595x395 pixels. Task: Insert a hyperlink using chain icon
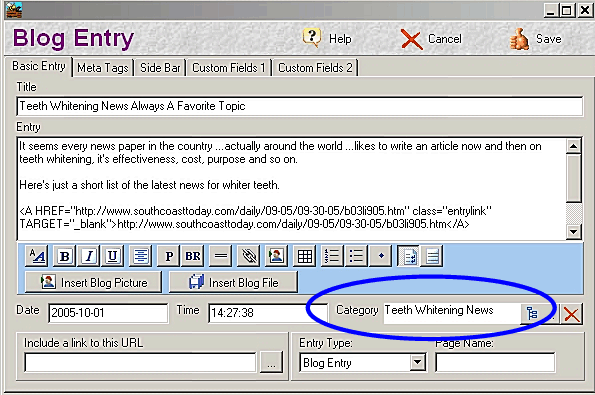249,256
